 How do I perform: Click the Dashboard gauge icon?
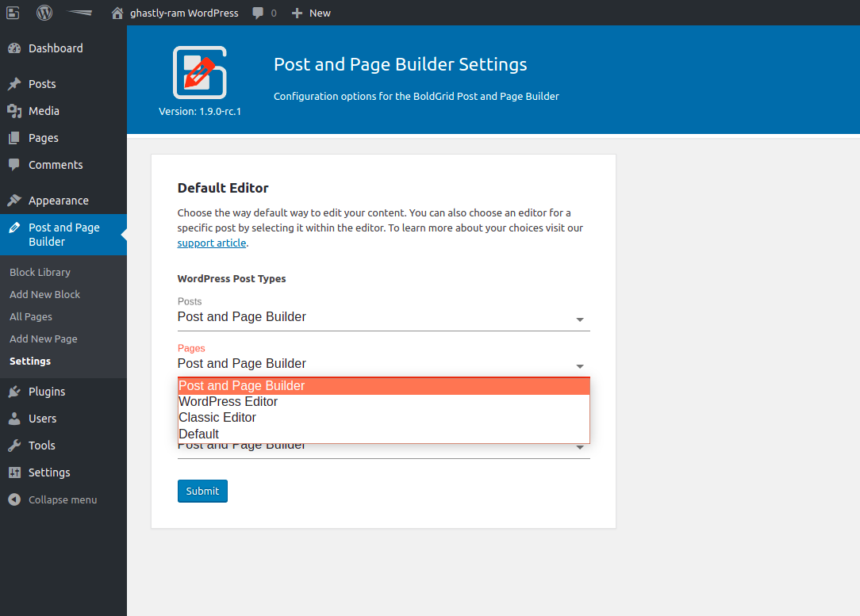(15, 48)
